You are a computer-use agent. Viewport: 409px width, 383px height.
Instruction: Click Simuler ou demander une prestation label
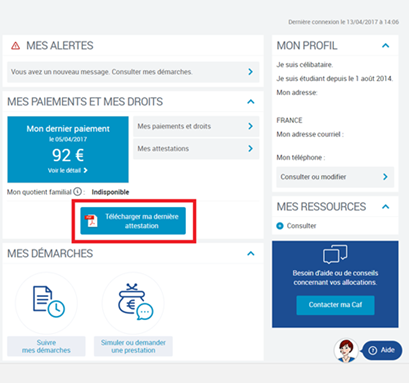[x=133, y=346]
